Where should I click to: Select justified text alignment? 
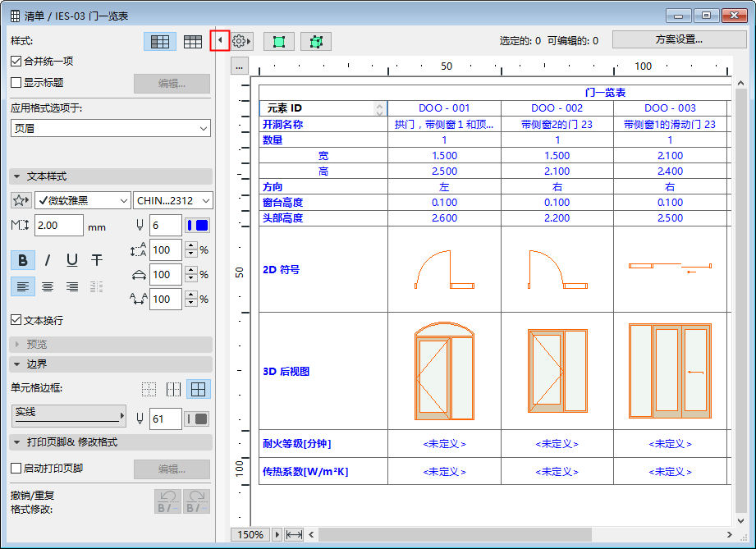click(x=96, y=286)
